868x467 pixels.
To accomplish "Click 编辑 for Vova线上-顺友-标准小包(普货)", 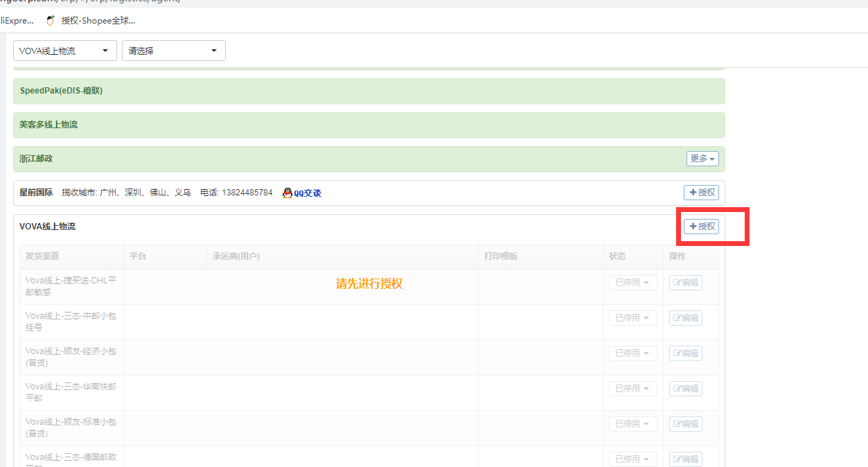I will tap(686, 424).
